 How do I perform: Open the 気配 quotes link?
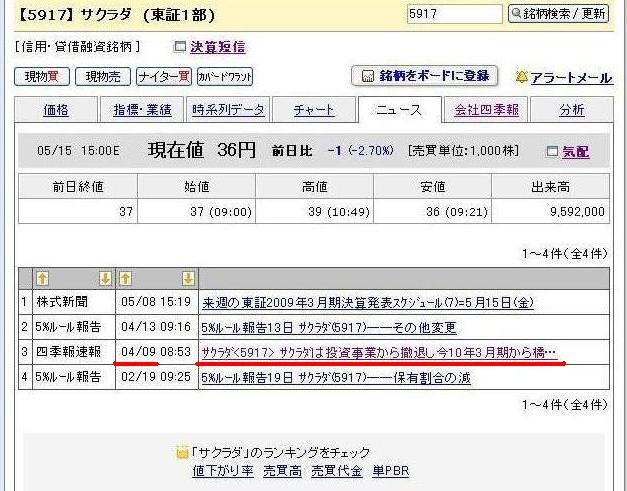pos(576,152)
